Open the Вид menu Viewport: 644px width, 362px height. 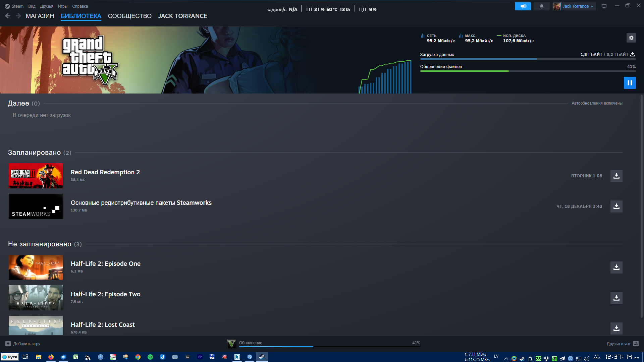coord(32,6)
